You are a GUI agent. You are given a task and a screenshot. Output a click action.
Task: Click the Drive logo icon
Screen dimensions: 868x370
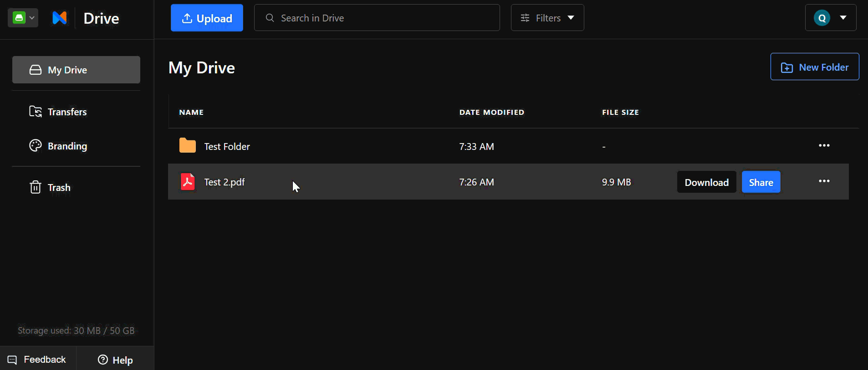(60, 18)
